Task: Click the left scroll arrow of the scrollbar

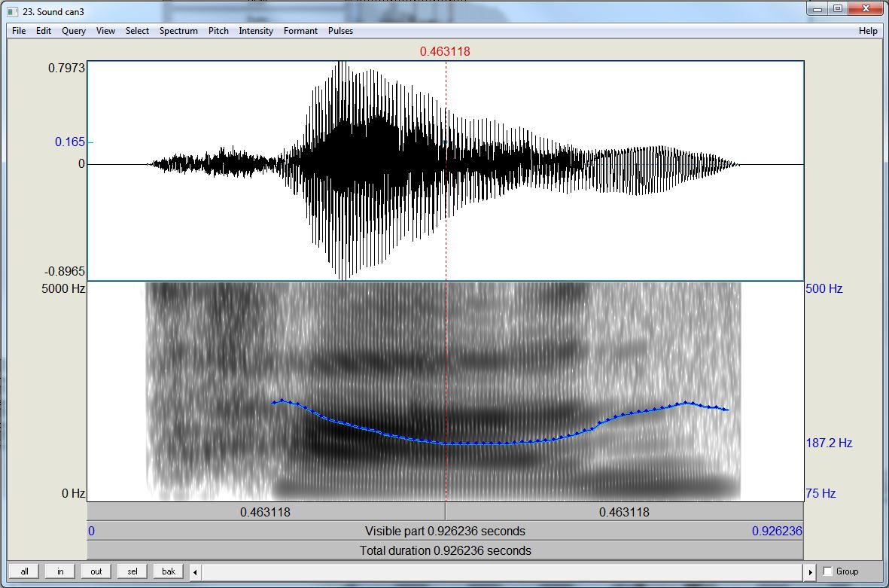Action: point(195,572)
